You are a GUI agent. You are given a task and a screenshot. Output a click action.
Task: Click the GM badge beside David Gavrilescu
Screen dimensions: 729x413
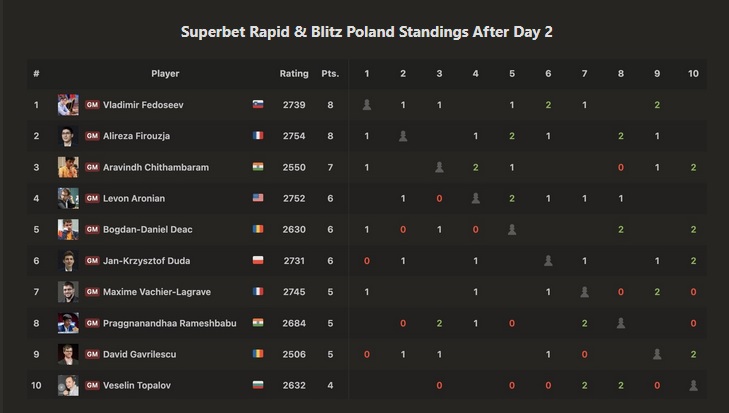pyautogui.click(x=92, y=354)
